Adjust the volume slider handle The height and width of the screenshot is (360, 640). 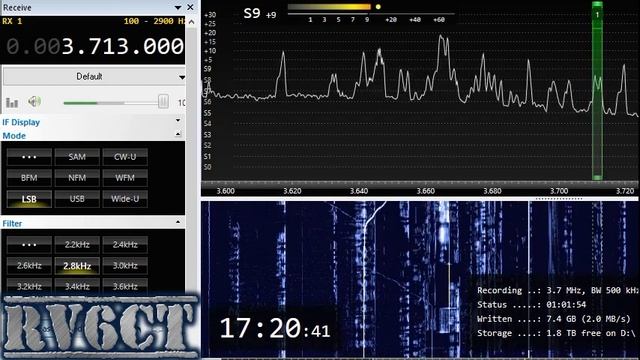pyautogui.click(x=163, y=102)
